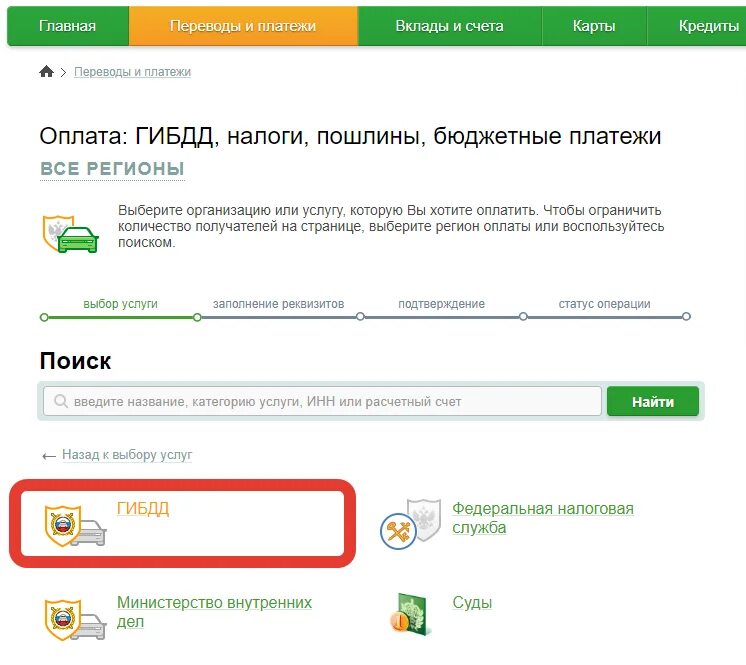
Task: Click the статус операции step label
Action: click(x=604, y=304)
